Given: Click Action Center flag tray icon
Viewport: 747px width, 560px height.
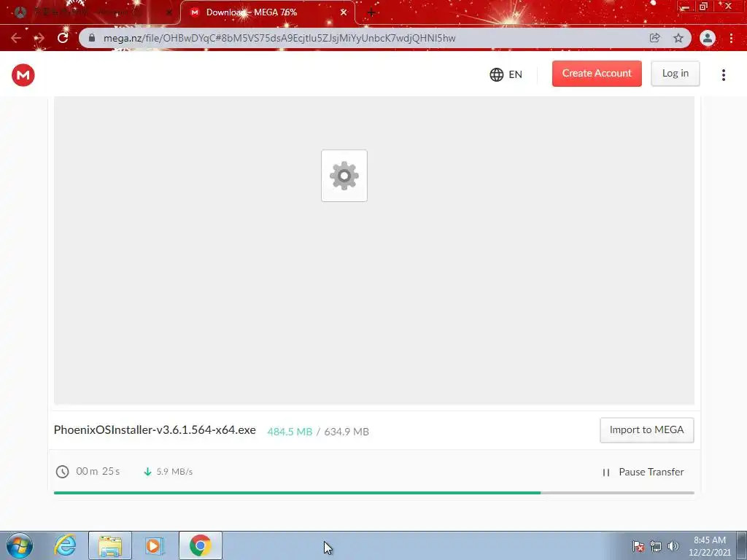Looking at the screenshot, I should (638, 546).
